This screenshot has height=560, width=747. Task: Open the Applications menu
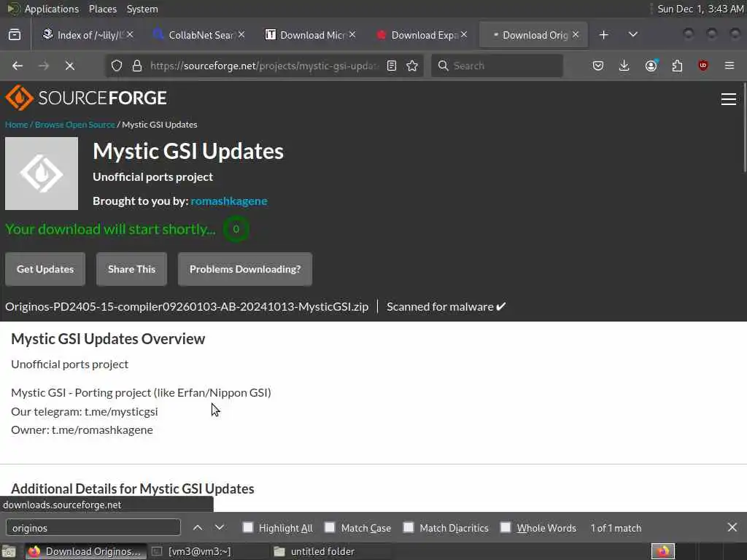[52, 9]
